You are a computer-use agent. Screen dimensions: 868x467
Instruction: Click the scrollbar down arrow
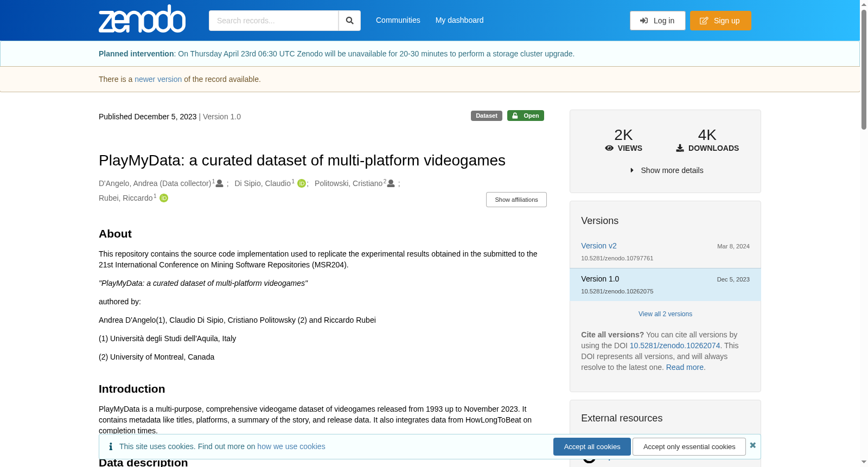point(864,463)
